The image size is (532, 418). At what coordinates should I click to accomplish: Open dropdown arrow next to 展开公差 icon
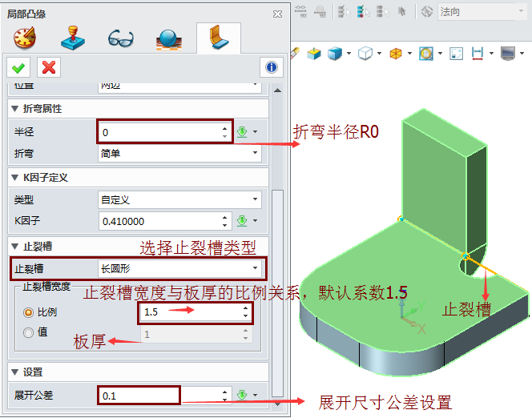[255, 395]
